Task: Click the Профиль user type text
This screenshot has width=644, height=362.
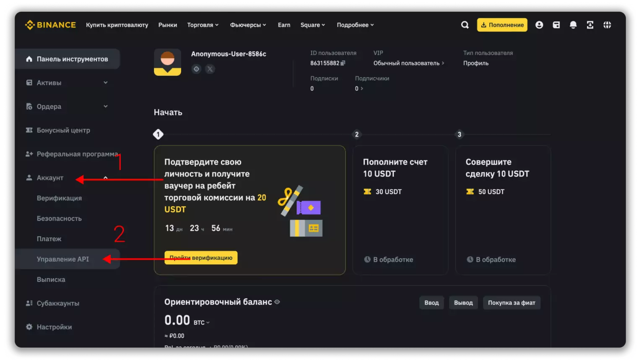Action: click(x=476, y=63)
